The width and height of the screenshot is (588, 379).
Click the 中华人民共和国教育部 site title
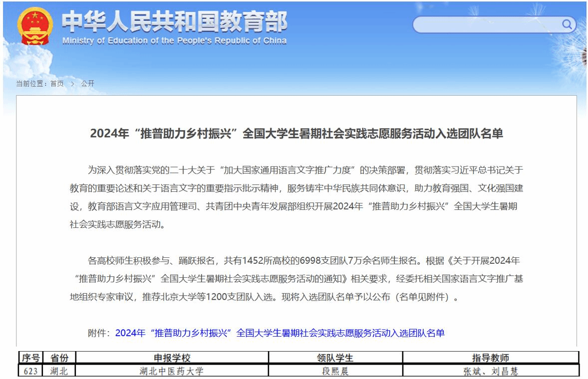click(174, 21)
